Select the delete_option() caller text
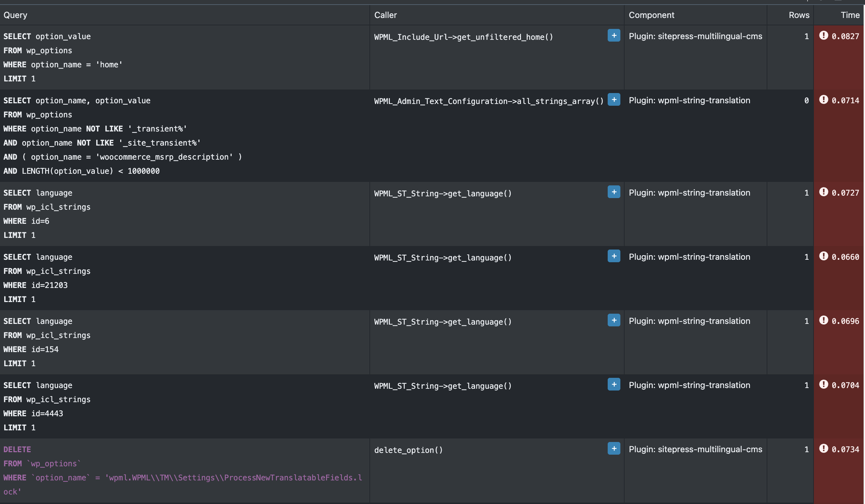Viewport: 865px width, 504px height. pos(408,450)
